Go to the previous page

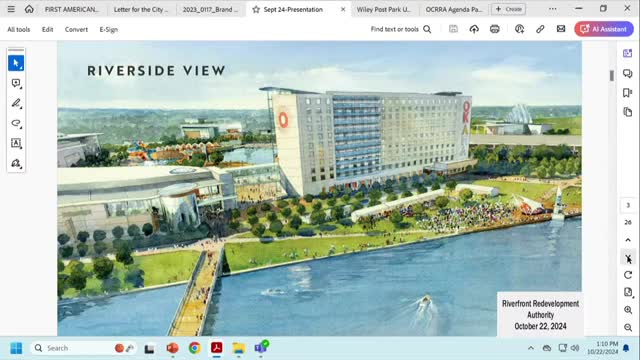click(628, 240)
